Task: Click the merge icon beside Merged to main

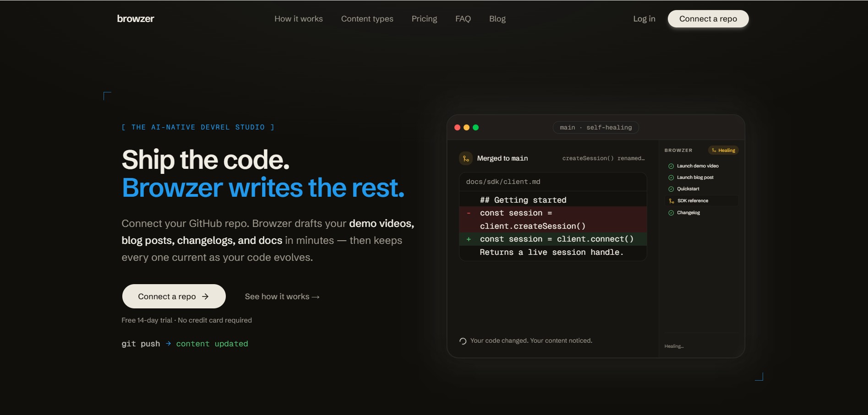Action: (x=466, y=158)
